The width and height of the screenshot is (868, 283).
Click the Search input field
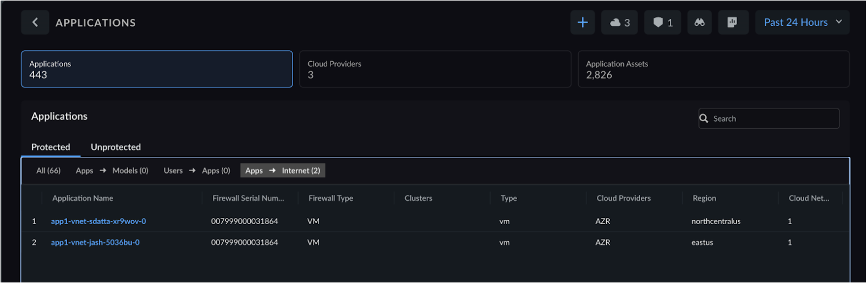point(773,118)
